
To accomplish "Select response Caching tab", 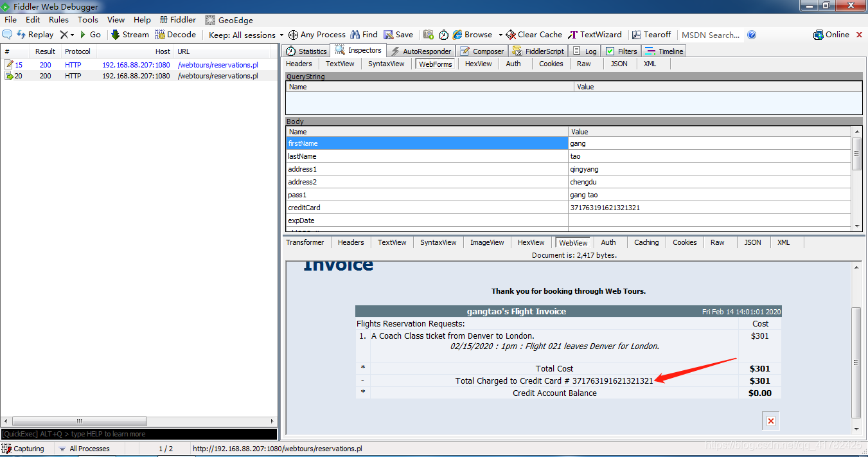I will point(646,242).
